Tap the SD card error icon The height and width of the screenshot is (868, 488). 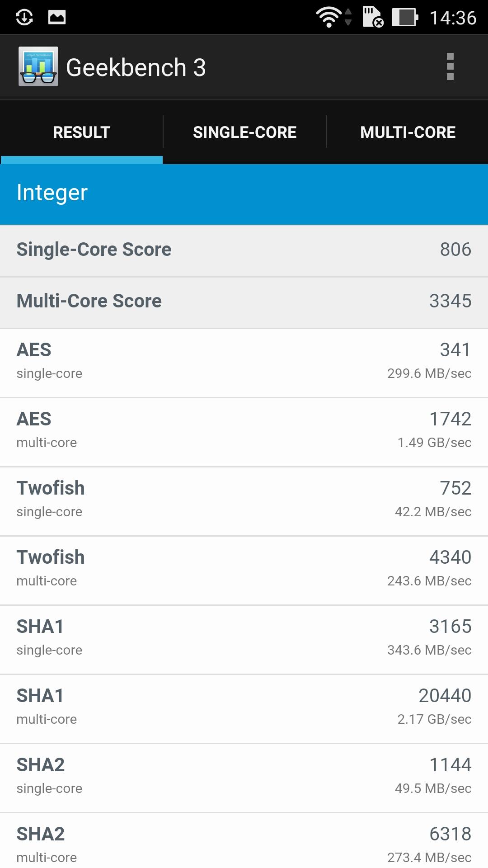(373, 18)
